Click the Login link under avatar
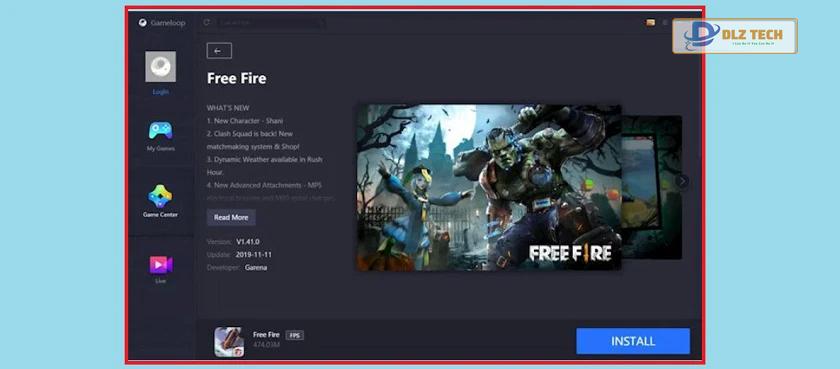Image resolution: width=840 pixels, height=369 pixels. [x=160, y=92]
